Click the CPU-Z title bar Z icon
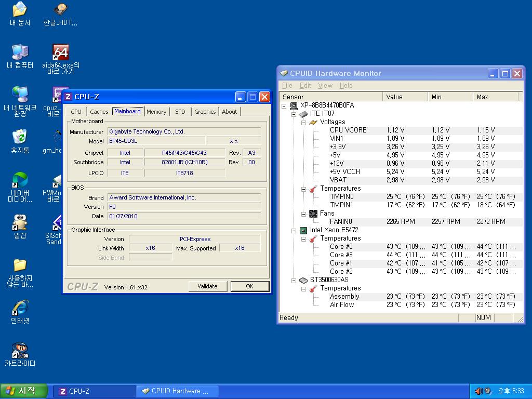 (68, 97)
